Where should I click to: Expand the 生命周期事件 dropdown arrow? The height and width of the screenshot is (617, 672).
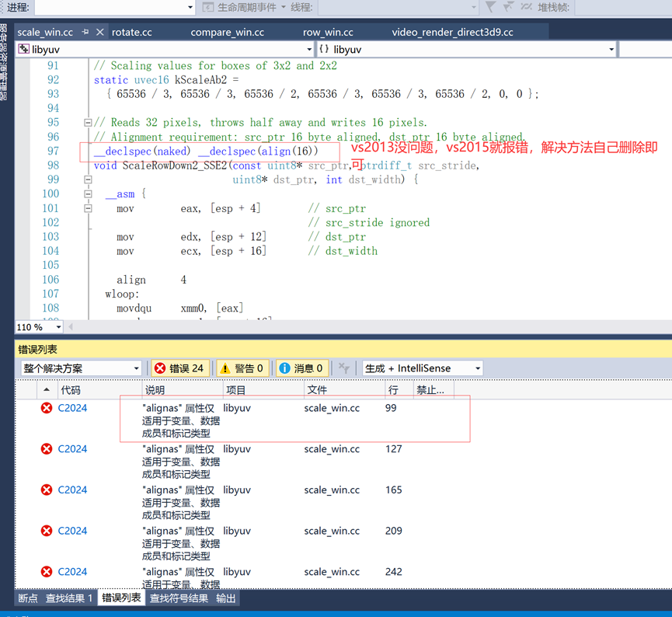284,7
